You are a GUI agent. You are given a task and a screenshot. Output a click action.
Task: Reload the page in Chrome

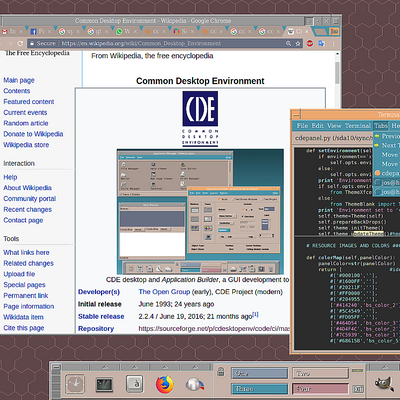[20, 43]
